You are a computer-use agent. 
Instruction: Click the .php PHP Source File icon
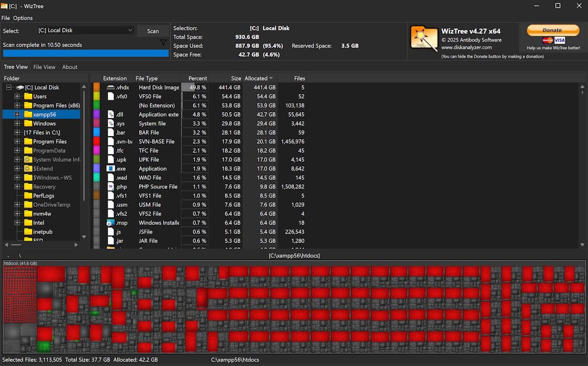tap(111, 187)
